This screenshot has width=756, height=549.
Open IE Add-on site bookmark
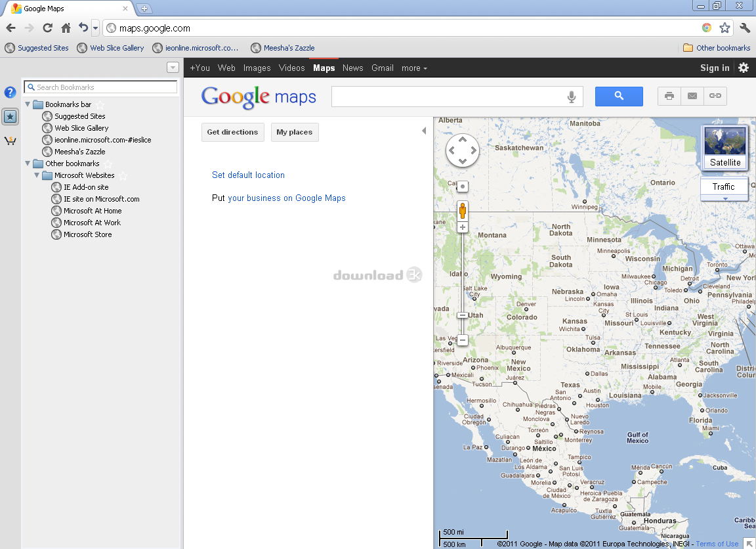[86, 187]
